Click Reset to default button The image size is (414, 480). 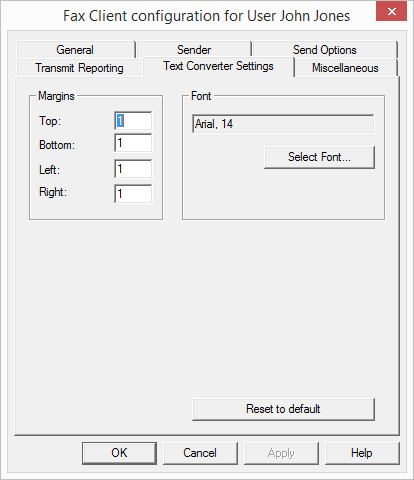283,409
